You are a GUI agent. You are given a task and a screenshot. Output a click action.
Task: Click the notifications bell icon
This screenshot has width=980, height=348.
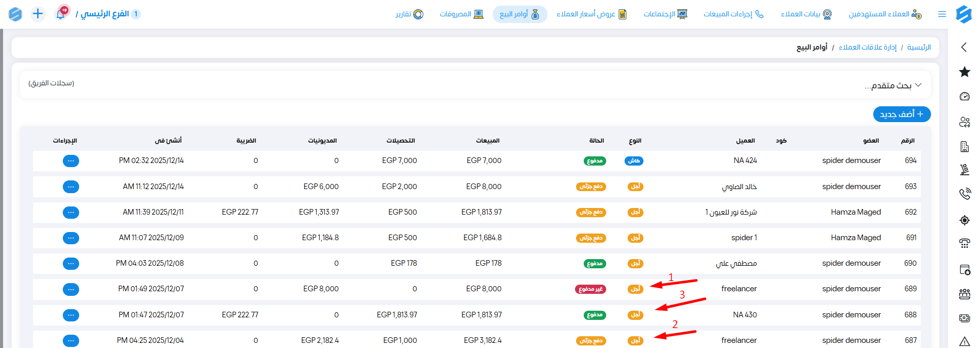pos(61,14)
